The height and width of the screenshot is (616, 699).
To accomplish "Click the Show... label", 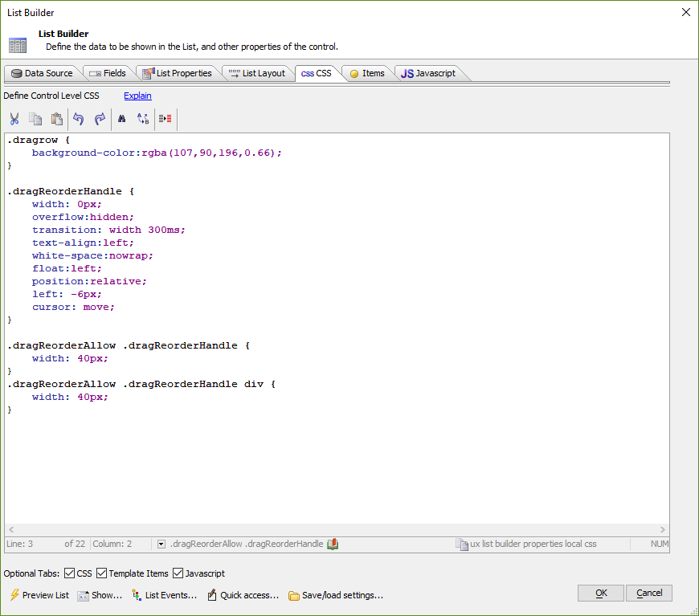I will [107, 595].
